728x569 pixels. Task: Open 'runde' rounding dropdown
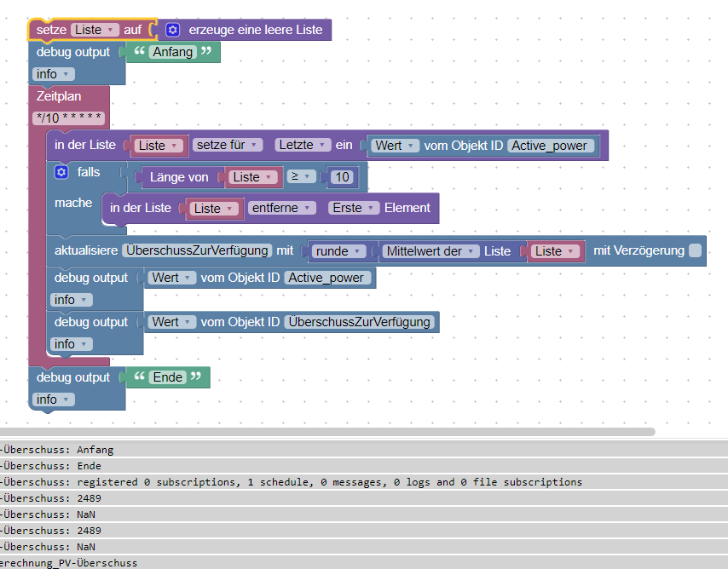coord(339,251)
